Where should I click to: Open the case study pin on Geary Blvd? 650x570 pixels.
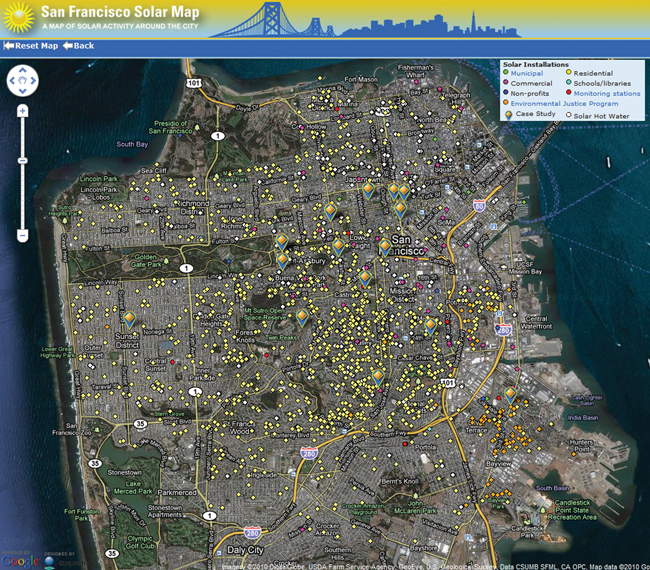[x=330, y=212]
